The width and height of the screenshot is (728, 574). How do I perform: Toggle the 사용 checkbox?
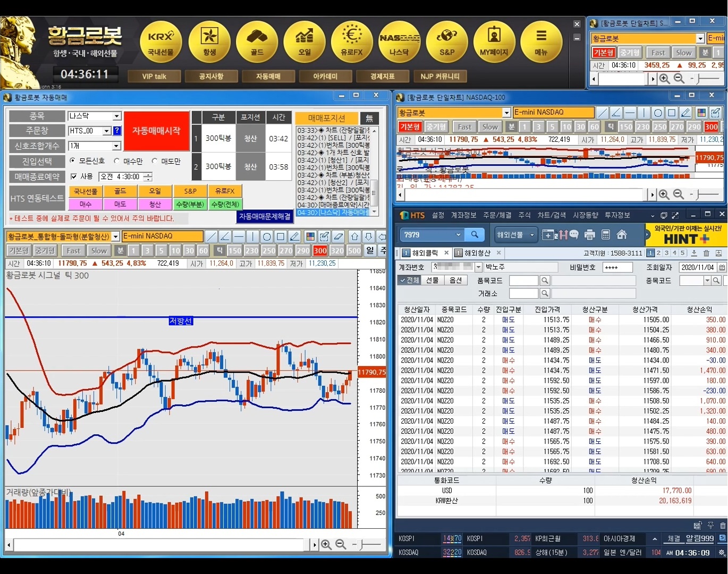pyautogui.click(x=74, y=176)
